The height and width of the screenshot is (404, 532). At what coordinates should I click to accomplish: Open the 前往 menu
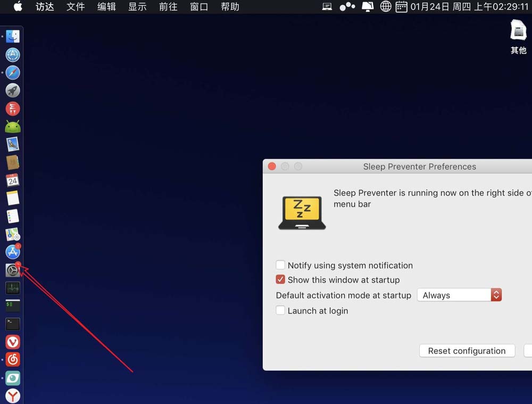tap(168, 6)
